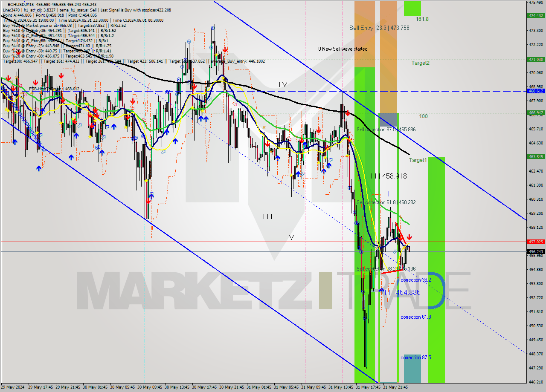Click the 475.490 price axis value

pyautogui.click(x=536, y=3)
